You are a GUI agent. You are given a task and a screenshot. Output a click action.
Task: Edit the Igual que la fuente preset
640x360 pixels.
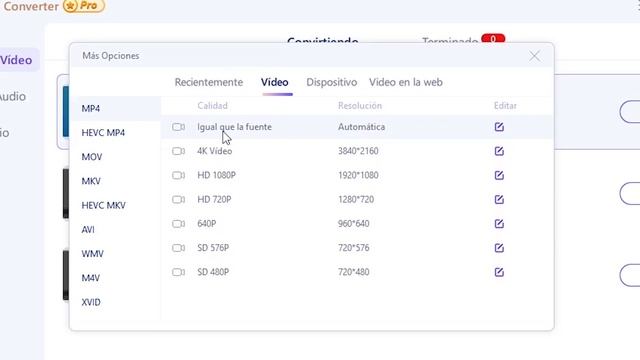(499, 127)
